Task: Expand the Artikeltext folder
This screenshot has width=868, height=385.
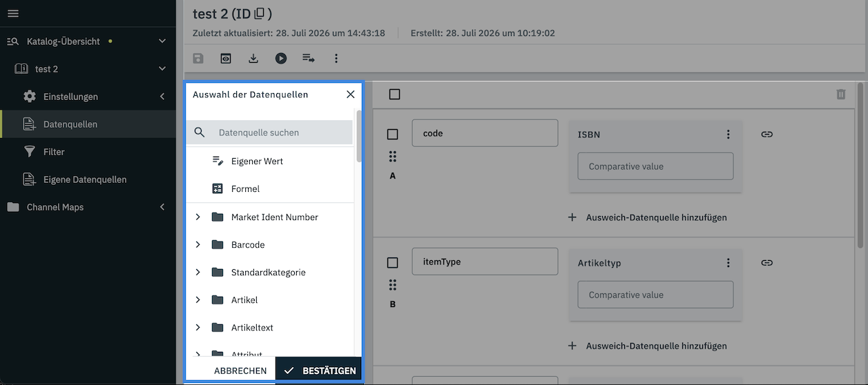Action: (x=197, y=328)
